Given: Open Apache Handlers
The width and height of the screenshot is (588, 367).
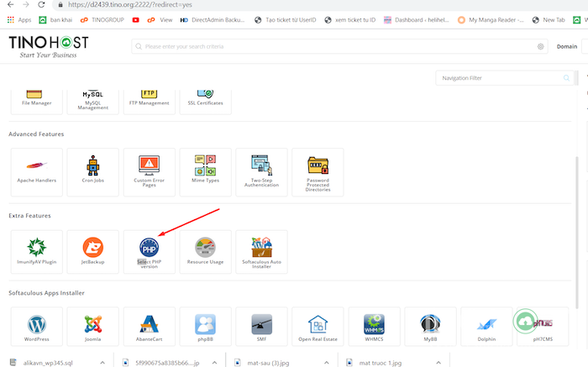Looking at the screenshot, I should tap(37, 172).
